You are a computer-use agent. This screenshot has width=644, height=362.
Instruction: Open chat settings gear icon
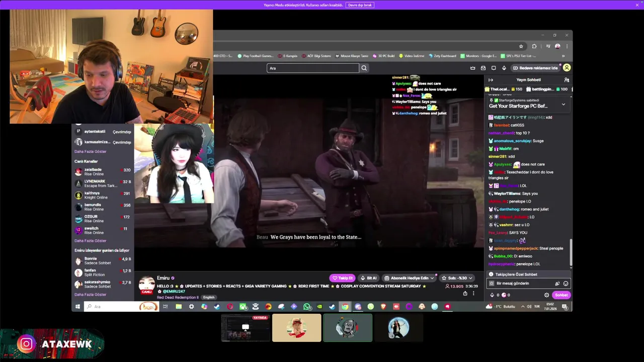click(546, 295)
